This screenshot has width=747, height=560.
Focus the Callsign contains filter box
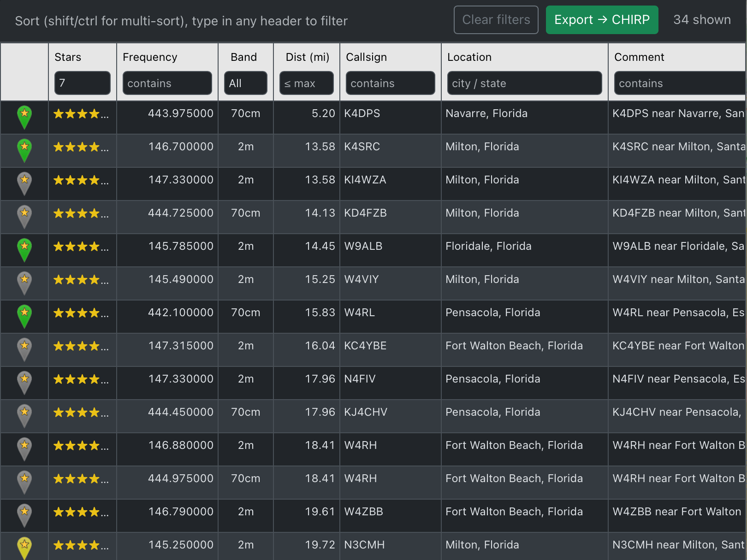[x=390, y=83]
